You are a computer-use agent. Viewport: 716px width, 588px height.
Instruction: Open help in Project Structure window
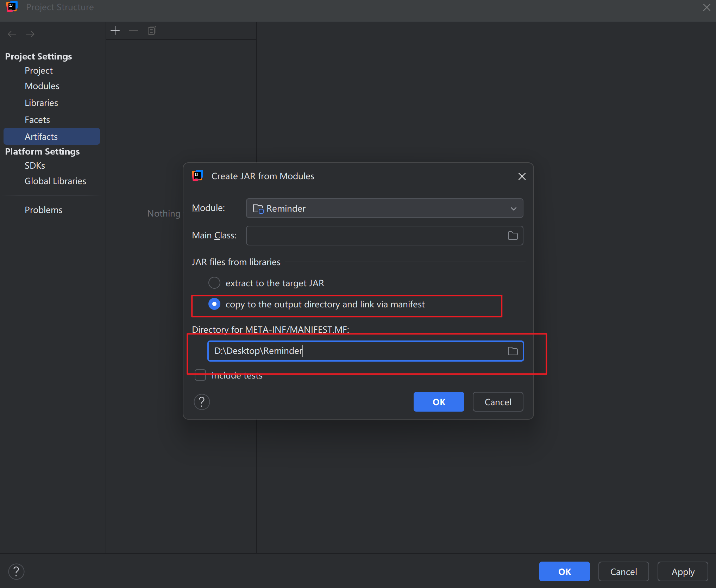[x=16, y=571]
